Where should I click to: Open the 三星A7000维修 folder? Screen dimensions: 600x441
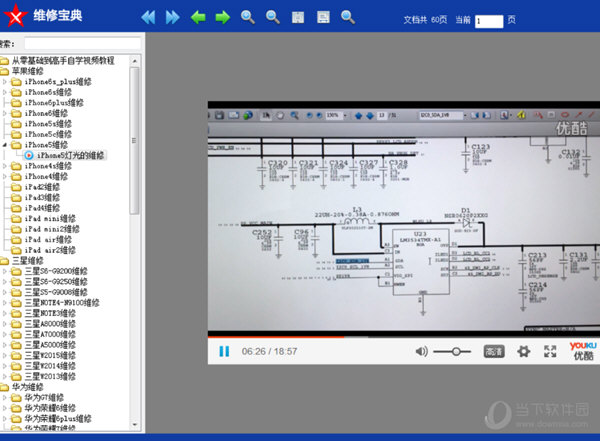coord(50,334)
